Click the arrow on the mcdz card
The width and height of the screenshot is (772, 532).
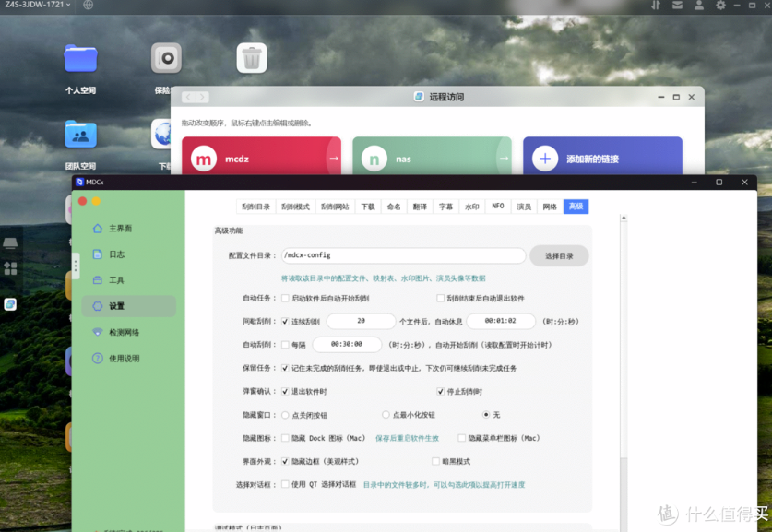(334, 158)
